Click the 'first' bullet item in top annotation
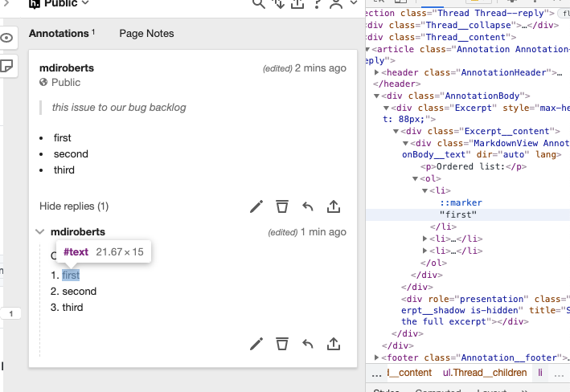Image resolution: width=570 pixels, height=392 pixels. [62, 137]
